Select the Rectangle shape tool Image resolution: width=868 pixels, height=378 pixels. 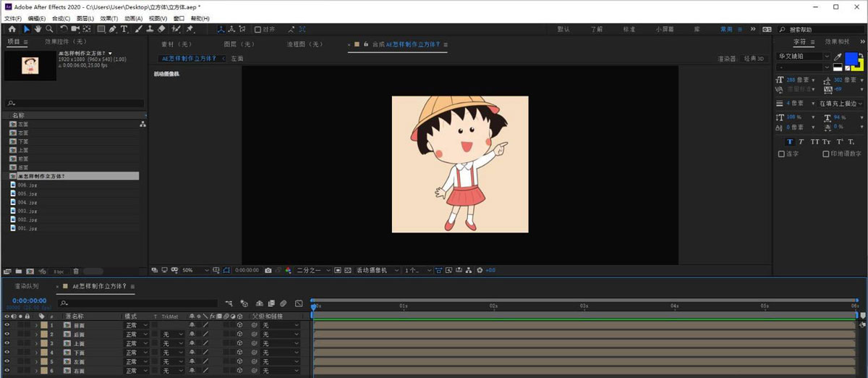[101, 30]
